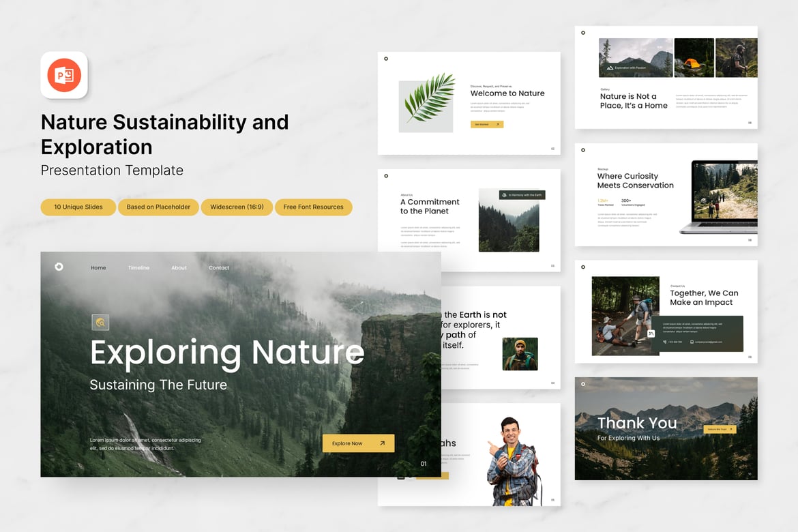Screen dimensions: 798x532
Task: Open the Where Curiosity Meets Conservation slide
Action: (x=666, y=195)
